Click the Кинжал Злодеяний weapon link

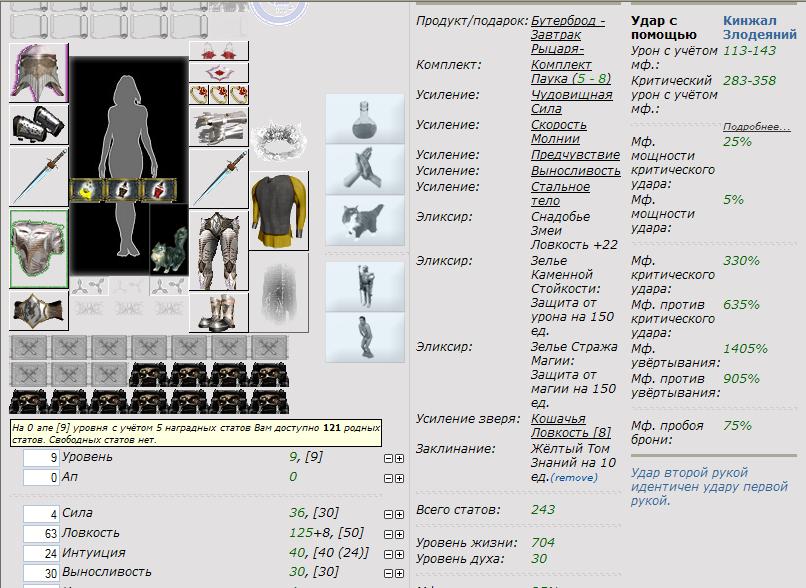[759, 27]
